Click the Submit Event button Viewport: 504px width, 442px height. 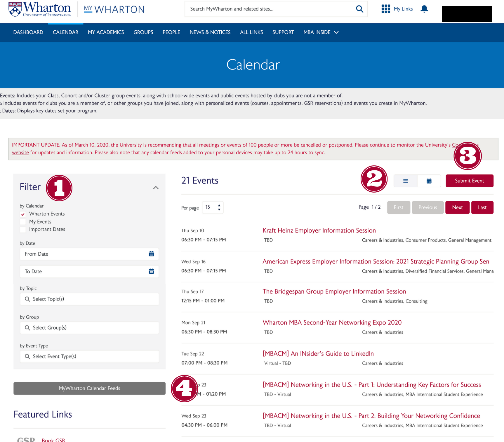[470, 181]
